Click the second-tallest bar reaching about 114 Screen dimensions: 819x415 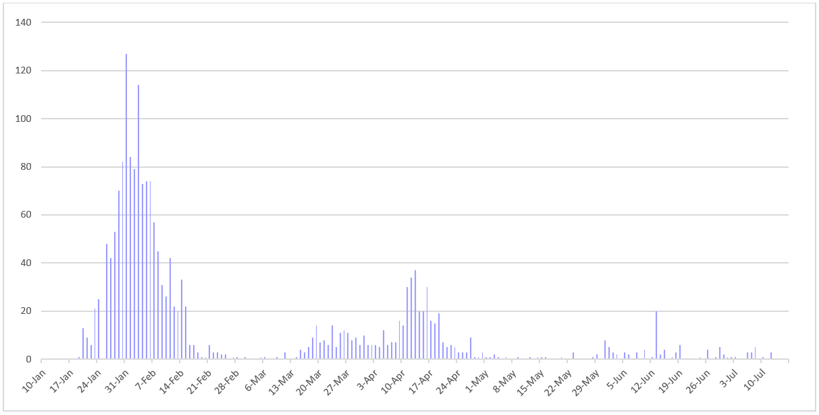(x=138, y=225)
